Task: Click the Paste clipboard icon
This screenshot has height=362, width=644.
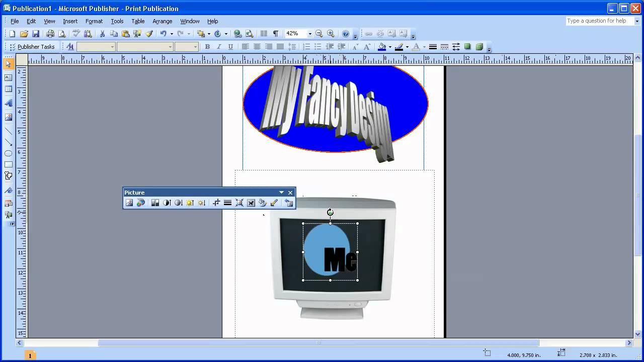Action: (x=125, y=34)
